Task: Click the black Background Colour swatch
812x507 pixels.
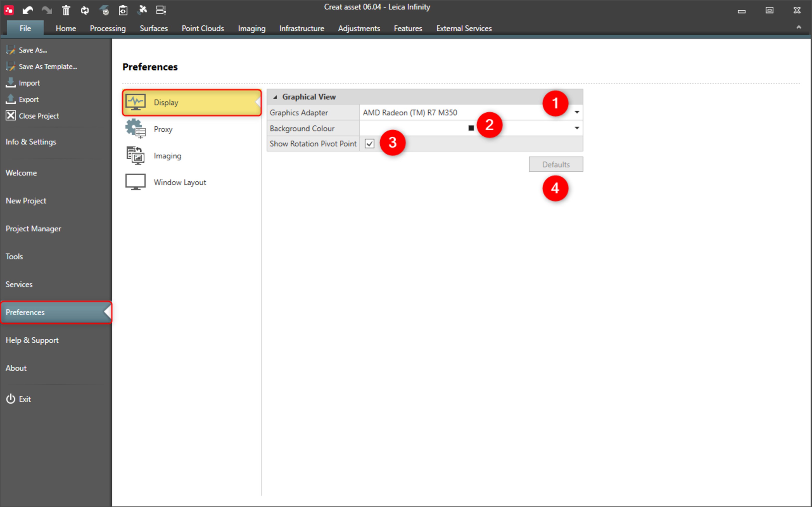Action: coord(471,128)
